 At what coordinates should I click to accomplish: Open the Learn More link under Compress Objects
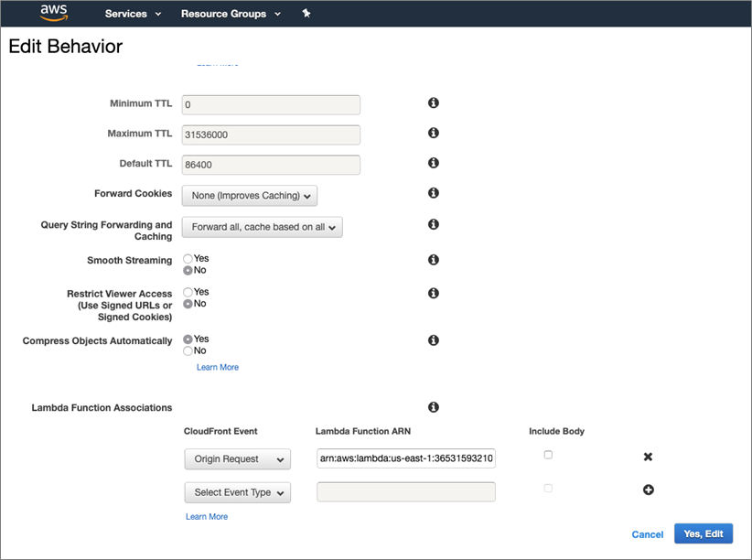217,366
